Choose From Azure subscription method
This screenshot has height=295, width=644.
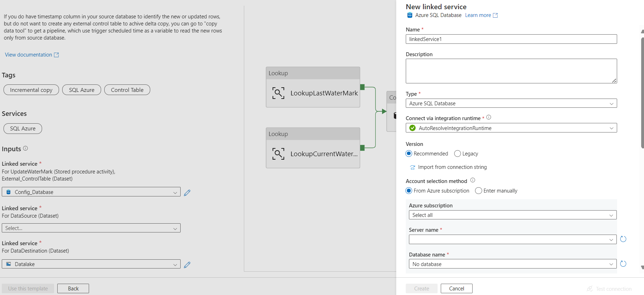click(409, 191)
